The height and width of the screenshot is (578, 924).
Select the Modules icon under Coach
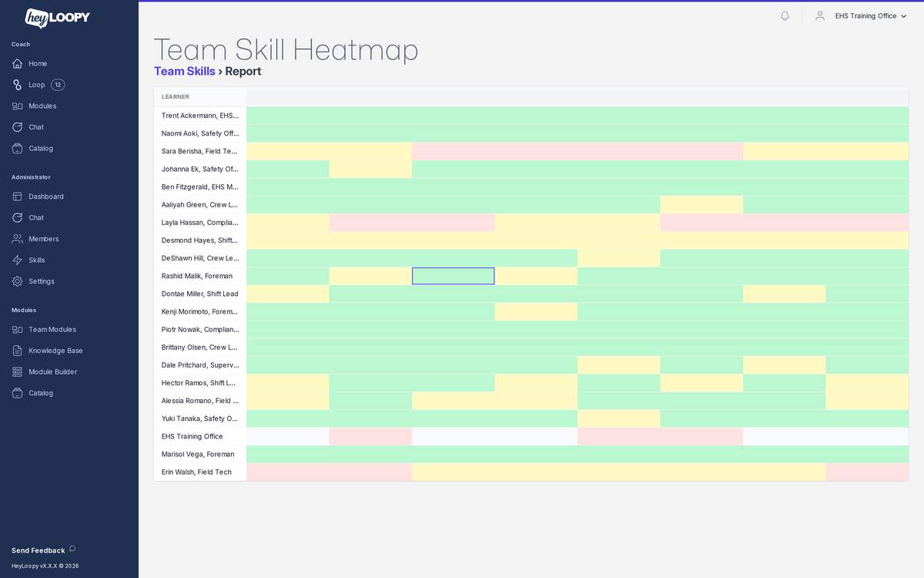pyautogui.click(x=17, y=106)
